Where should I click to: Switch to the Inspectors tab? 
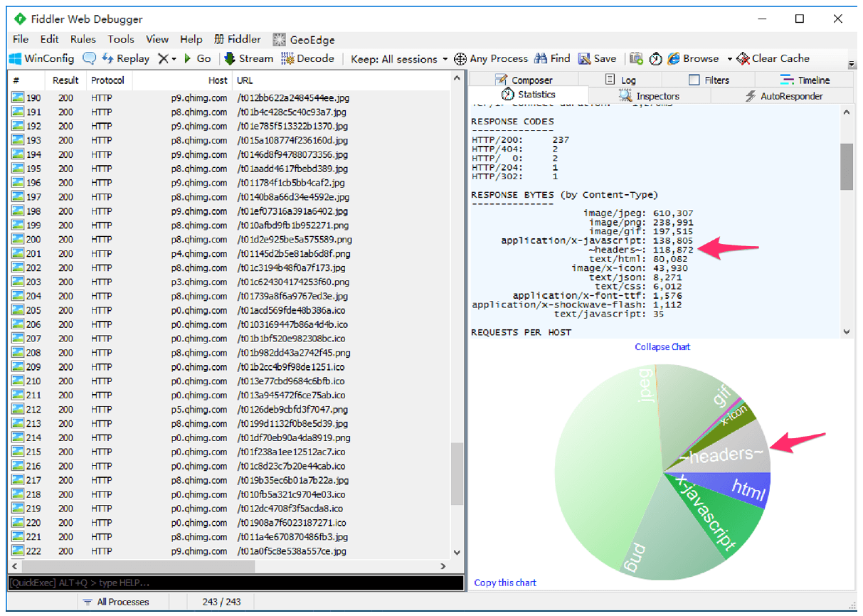pos(649,96)
